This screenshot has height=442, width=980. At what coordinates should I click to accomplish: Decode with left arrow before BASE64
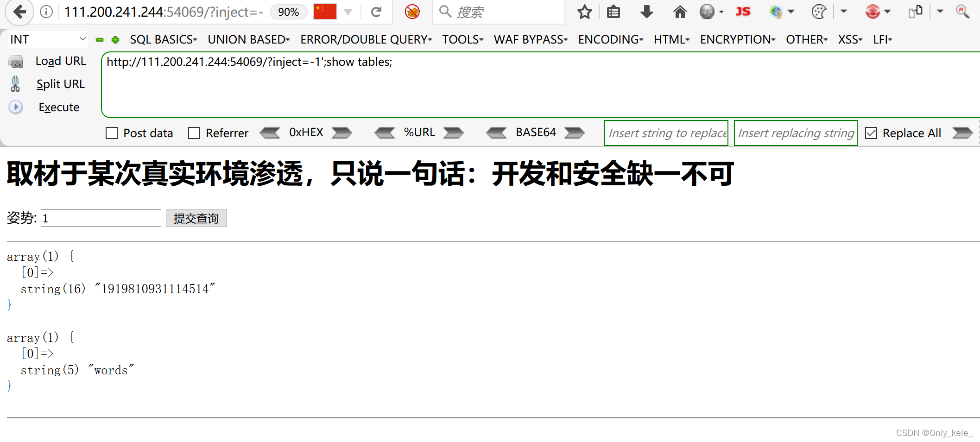[x=496, y=133]
